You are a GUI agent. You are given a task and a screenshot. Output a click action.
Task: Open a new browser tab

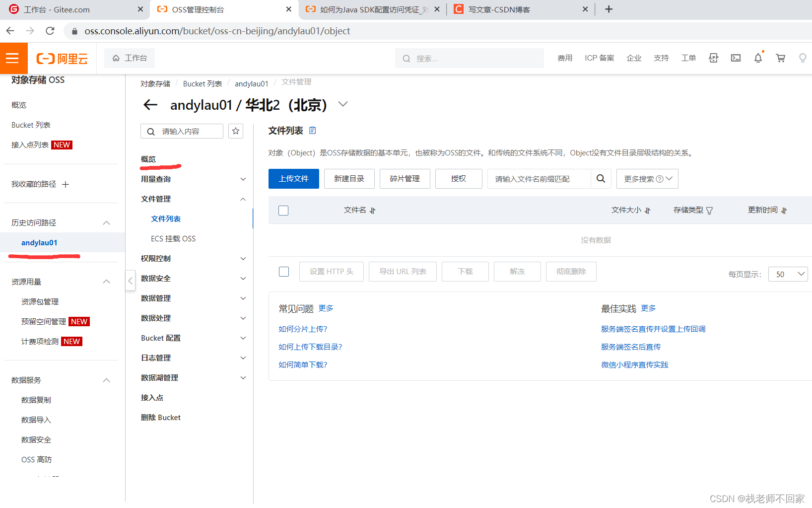point(609,9)
